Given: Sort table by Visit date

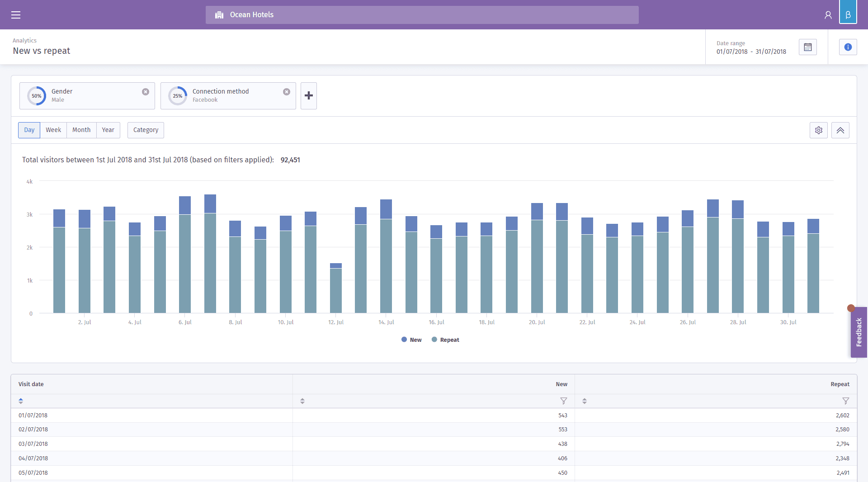Looking at the screenshot, I should coord(21,401).
